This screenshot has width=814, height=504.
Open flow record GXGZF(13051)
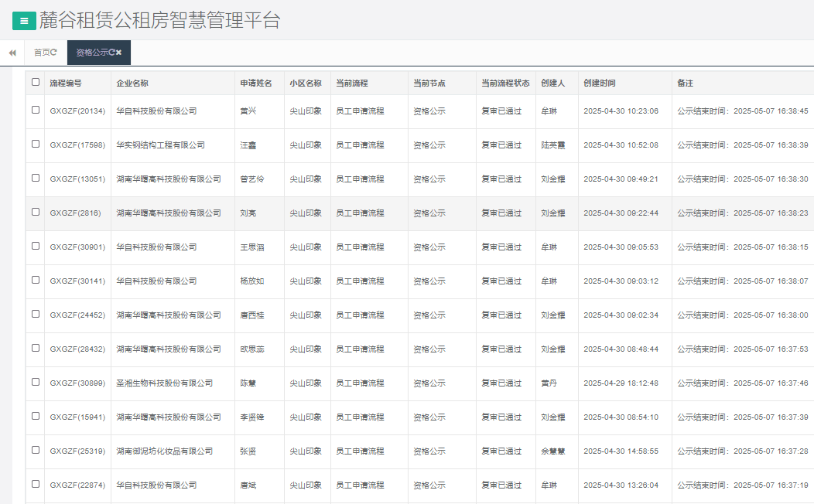click(76, 179)
